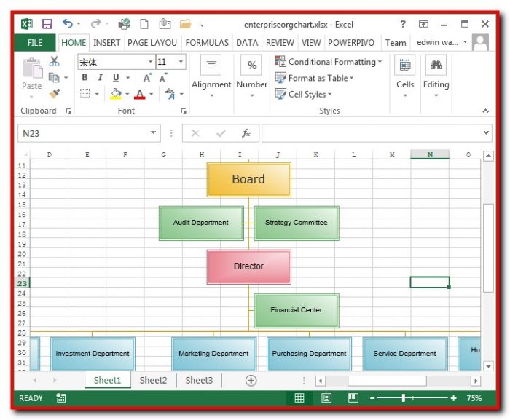Viewport: 510px width, 420px height.
Task: Click column N header
Action: (430, 155)
